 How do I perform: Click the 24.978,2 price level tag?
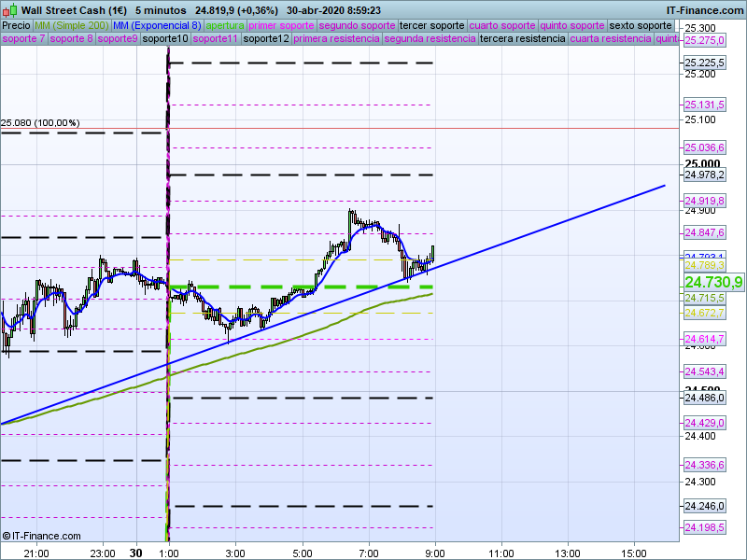click(x=705, y=175)
